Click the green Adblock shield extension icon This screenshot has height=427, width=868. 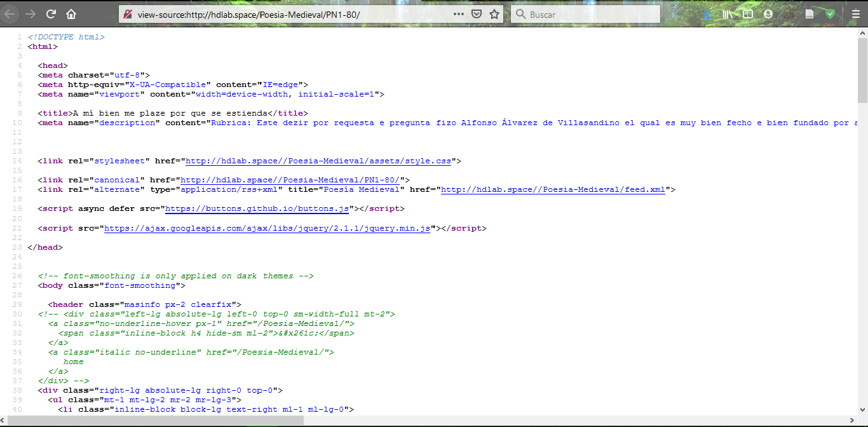pyautogui.click(x=829, y=14)
